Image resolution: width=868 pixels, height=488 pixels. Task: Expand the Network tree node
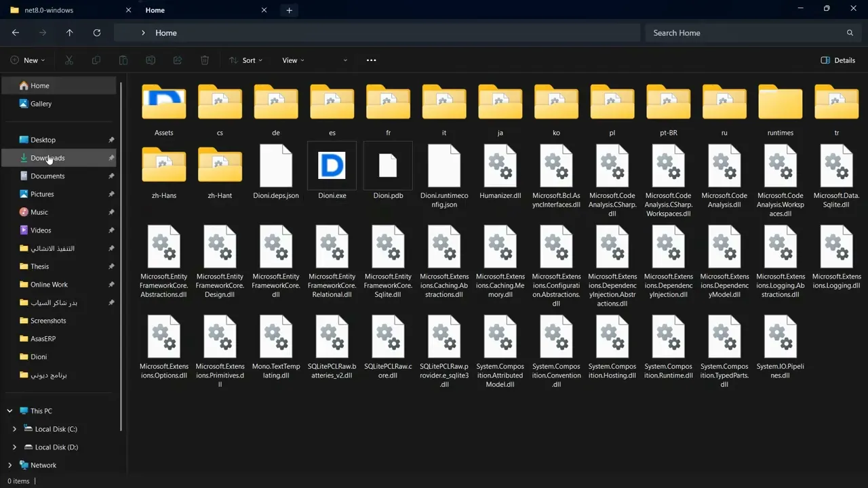pyautogui.click(x=9, y=465)
